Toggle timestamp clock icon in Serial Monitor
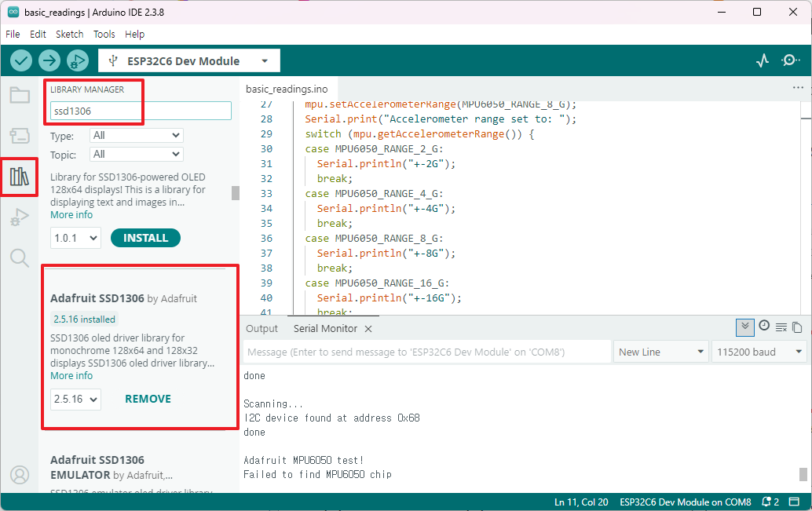The height and width of the screenshot is (511, 812). tap(764, 326)
